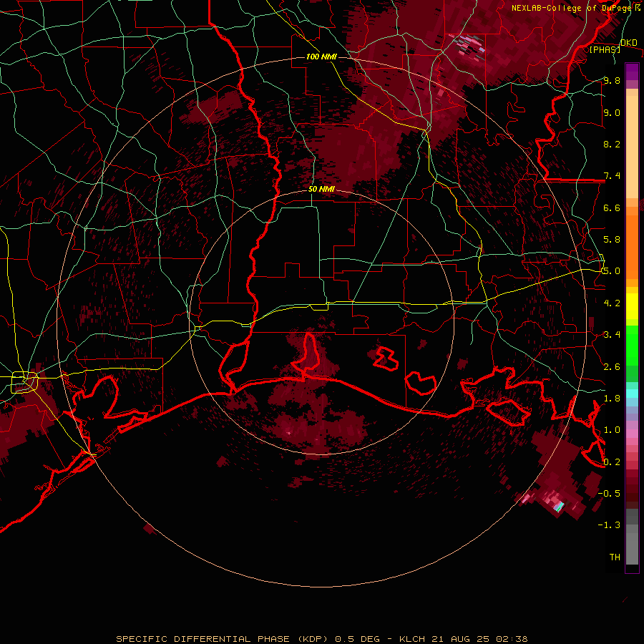Screen dimensions: 644x644
Task: Click the TH threshold label on the scale
Action: (x=615, y=557)
